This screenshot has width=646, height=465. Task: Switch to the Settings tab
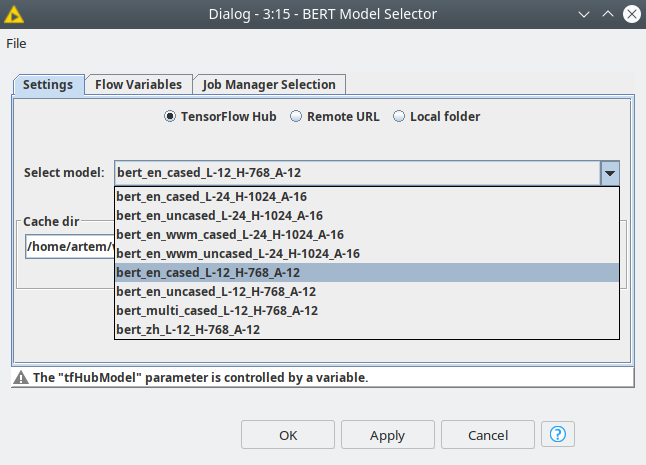tap(48, 85)
